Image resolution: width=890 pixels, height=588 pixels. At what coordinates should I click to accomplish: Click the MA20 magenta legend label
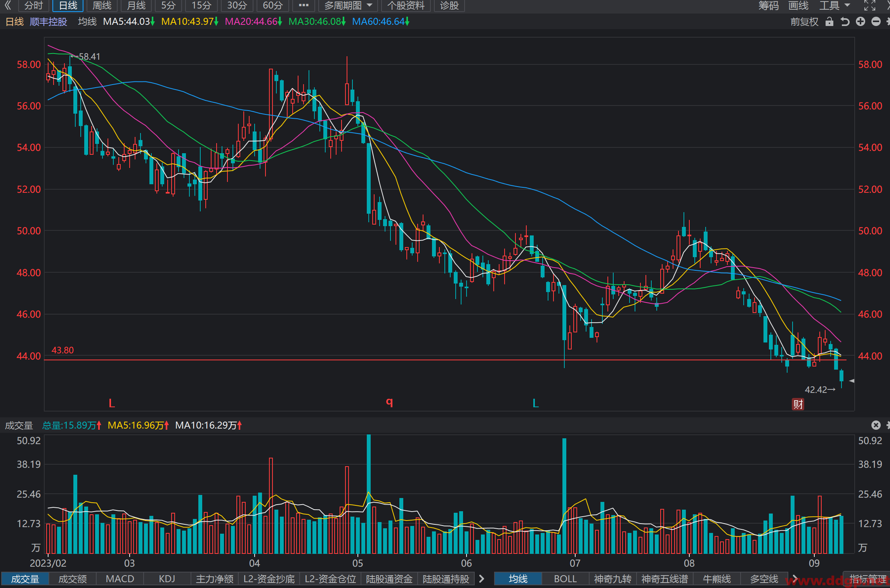click(x=253, y=22)
